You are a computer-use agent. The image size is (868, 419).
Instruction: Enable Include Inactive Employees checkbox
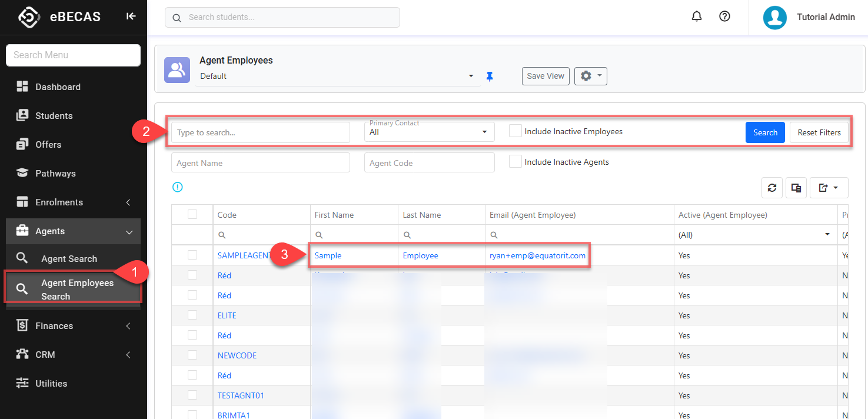tap(516, 131)
